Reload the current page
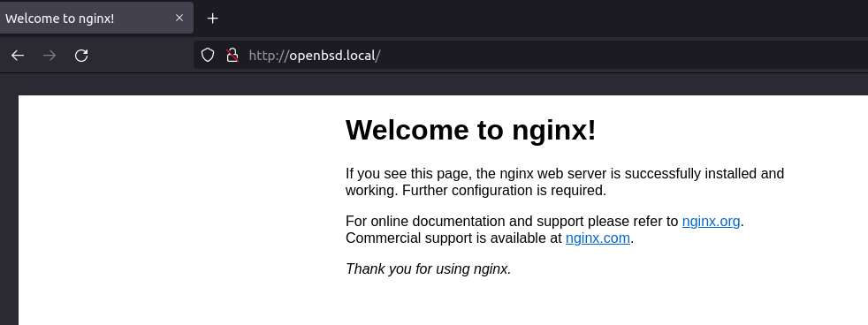868x325 pixels. pyautogui.click(x=81, y=56)
